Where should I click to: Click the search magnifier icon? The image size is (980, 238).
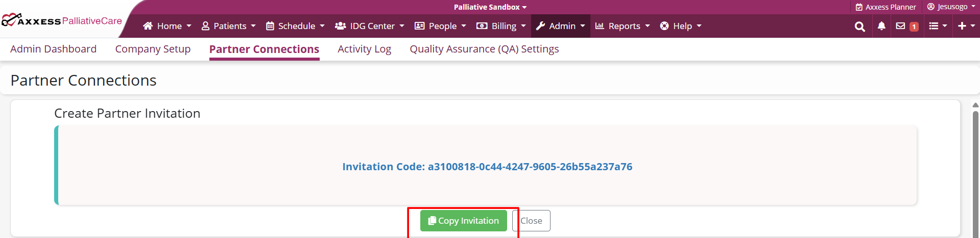(859, 27)
